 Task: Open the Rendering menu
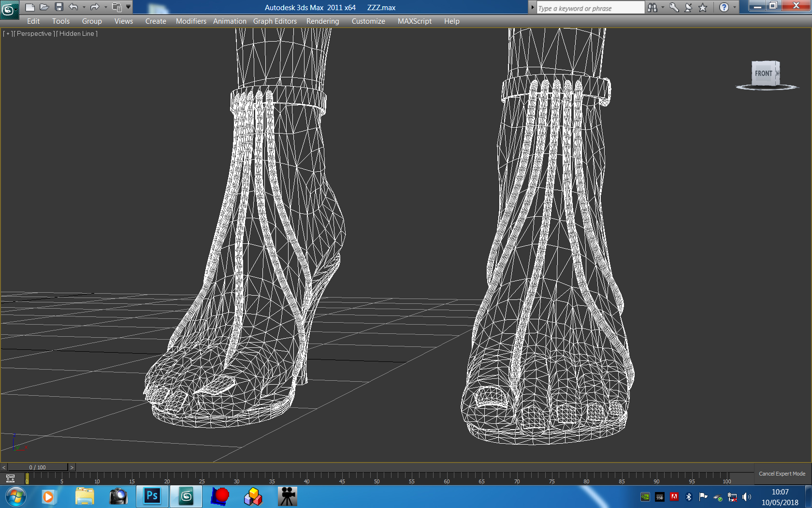(322, 21)
